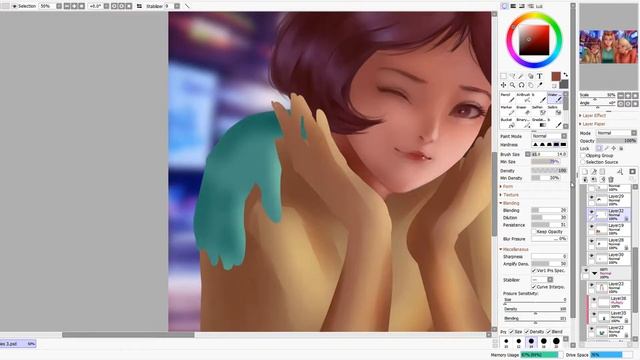Select the Move tool
This screenshot has width=640, height=360.
[503, 85]
